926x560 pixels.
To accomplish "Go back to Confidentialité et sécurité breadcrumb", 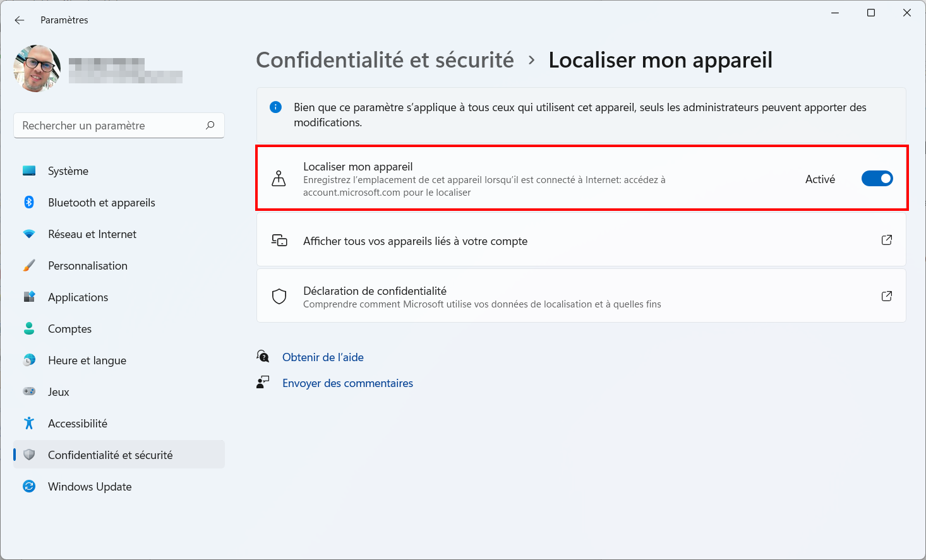I will point(385,60).
